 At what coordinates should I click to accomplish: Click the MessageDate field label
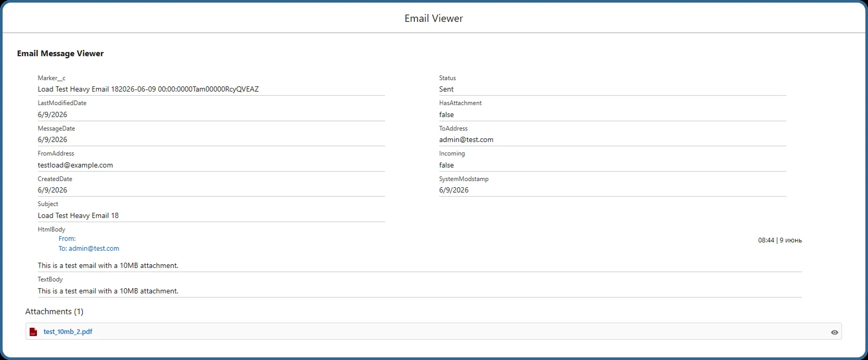56,128
